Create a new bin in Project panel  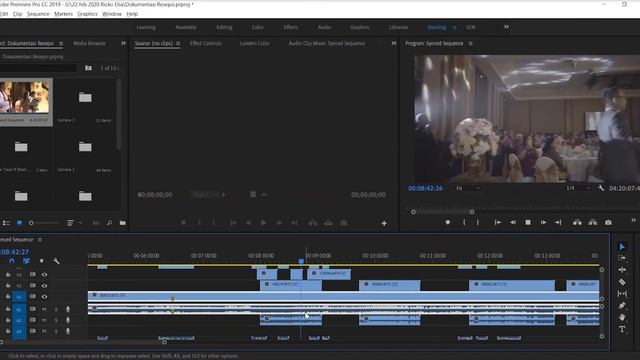tap(122, 223)
